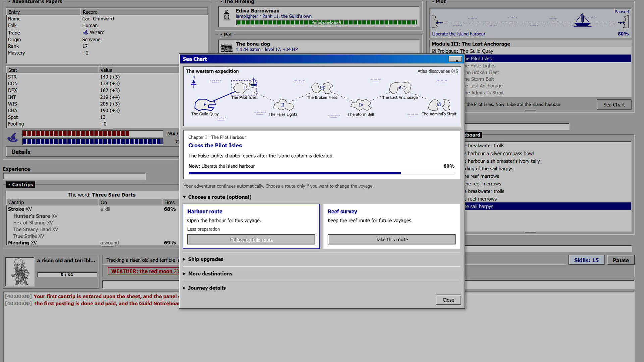Image resolution: width=644 pixels, height=362 pixels.
Task: Click the hireling fully seasoned green bar
Action: [x=326, y=23]
